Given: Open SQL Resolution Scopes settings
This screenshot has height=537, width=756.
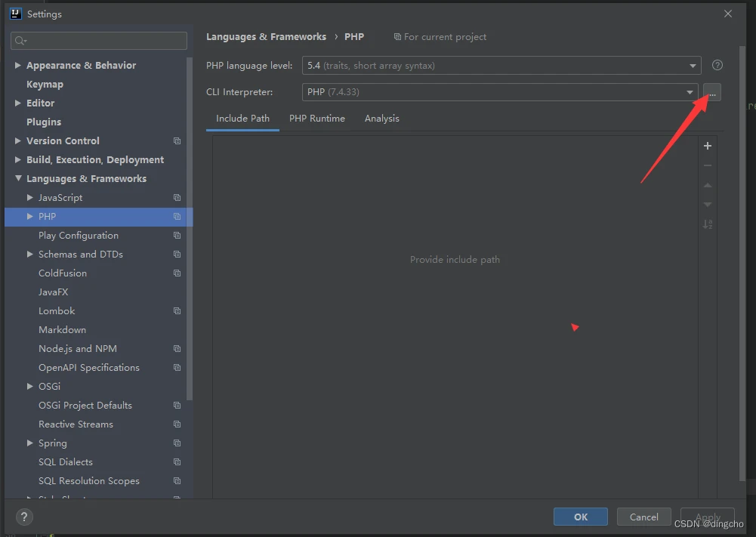Looking at the screenshot, I should (89, 480).
